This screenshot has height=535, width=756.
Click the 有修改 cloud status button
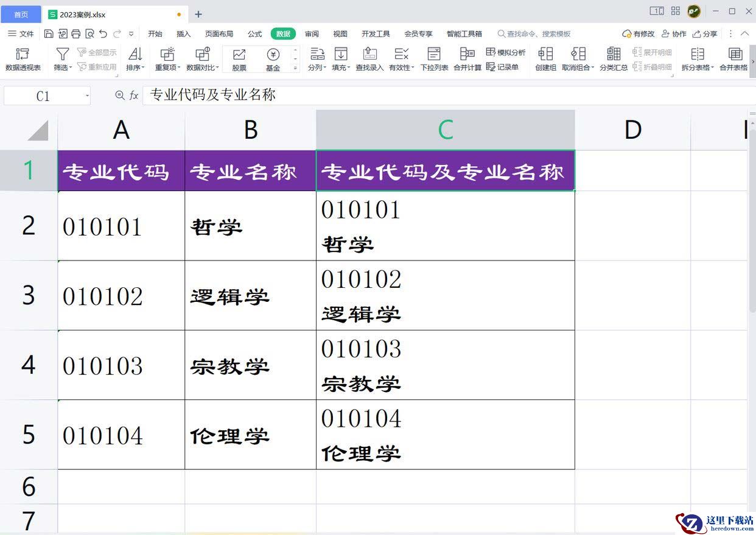click(638, 34)
